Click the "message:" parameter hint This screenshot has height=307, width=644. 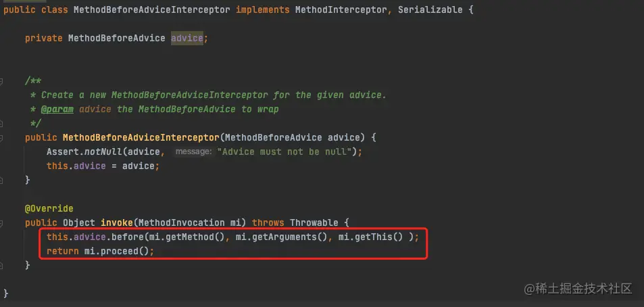[193, 151]
